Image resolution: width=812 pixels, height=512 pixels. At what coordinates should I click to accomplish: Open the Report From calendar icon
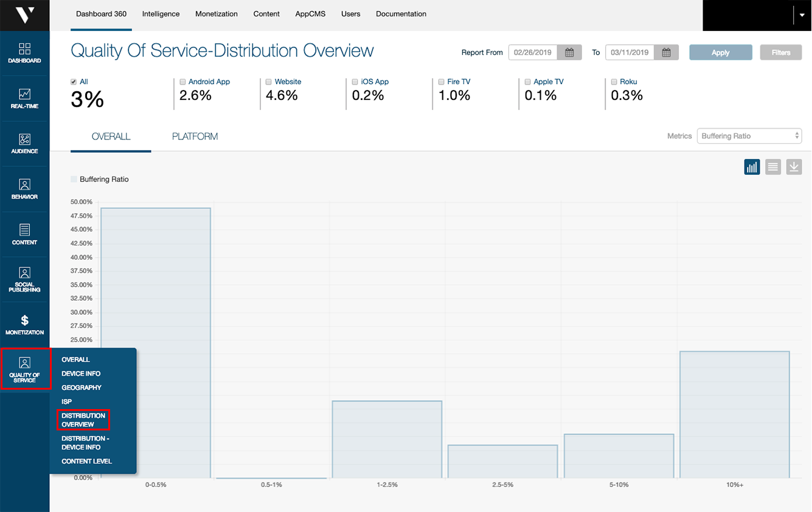pyautogui.click(x=569, y=52)
